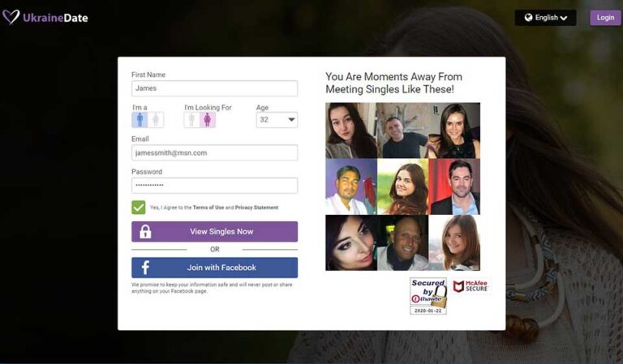Image resolution: width=623 pixels, height=364 pixels.
Task: Click the globe icon beside English
Action: 528,18
